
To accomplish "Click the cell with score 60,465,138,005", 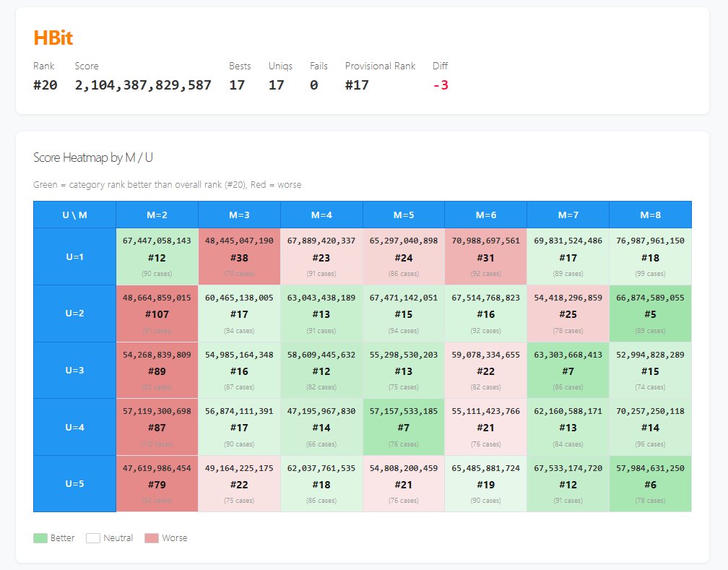I will point(239,314).
